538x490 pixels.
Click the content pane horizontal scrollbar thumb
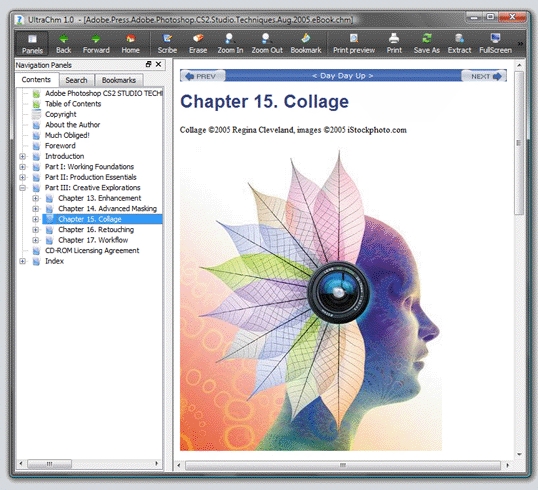342,465
